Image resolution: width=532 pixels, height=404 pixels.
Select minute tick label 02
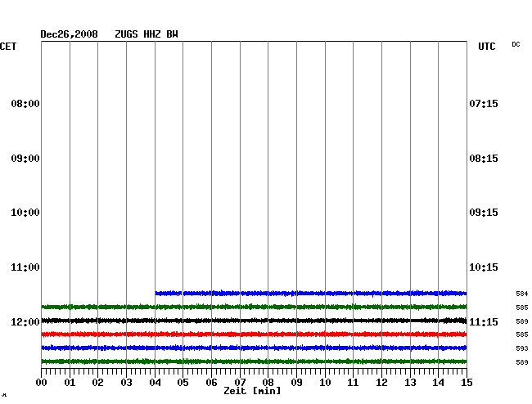coord(97,383)
